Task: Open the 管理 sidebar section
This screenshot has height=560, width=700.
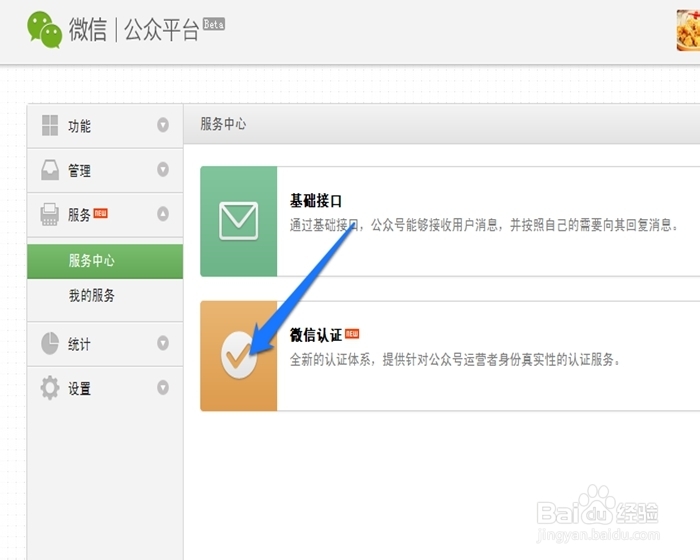Action: pos(105,170)
